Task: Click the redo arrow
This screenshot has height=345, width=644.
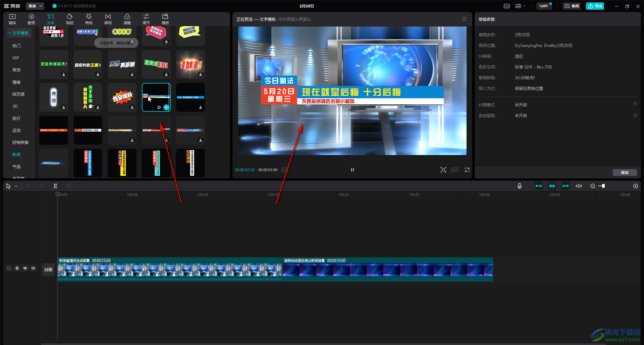Action: (x=42, y=186)
